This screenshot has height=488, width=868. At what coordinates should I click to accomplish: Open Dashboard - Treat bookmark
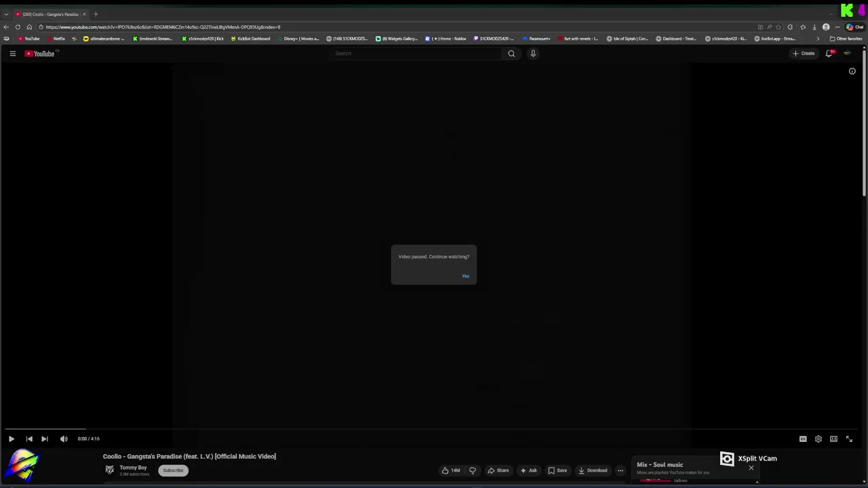676,39
